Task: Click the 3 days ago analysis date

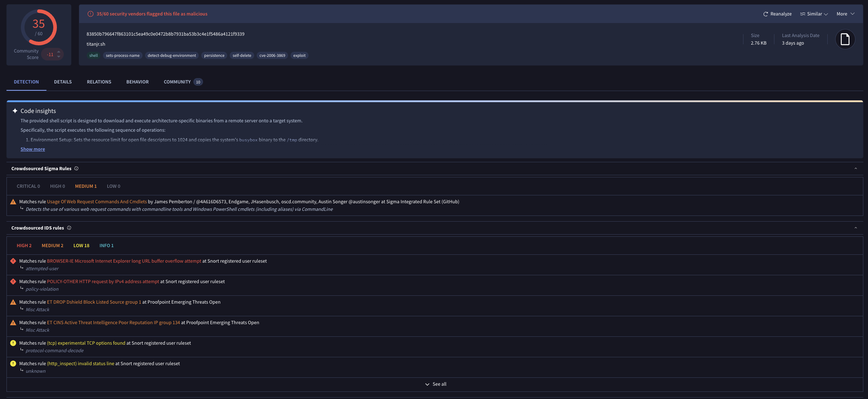Action: [x=793, y=43]
